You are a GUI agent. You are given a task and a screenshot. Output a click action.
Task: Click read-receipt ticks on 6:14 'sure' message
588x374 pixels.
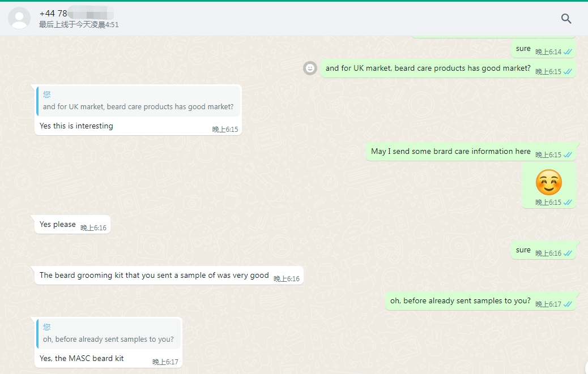(x=568, y=52)
